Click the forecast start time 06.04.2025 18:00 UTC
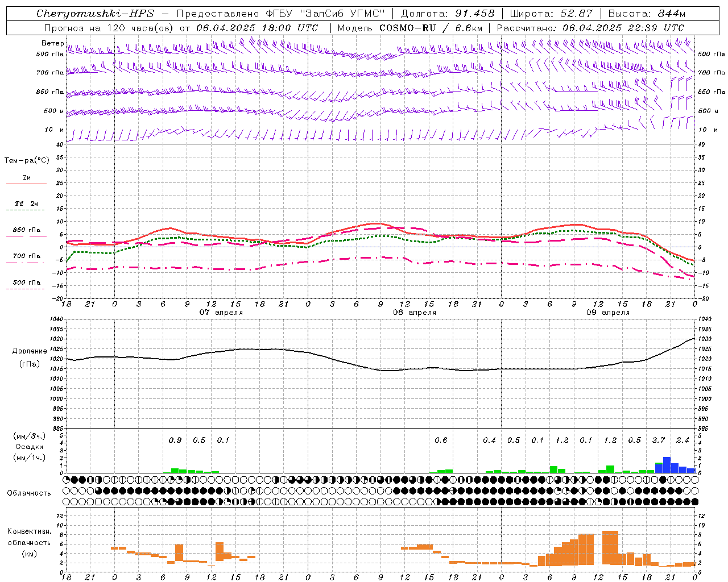728x582 pixels. pyautogui.click(x=257, y=28)
